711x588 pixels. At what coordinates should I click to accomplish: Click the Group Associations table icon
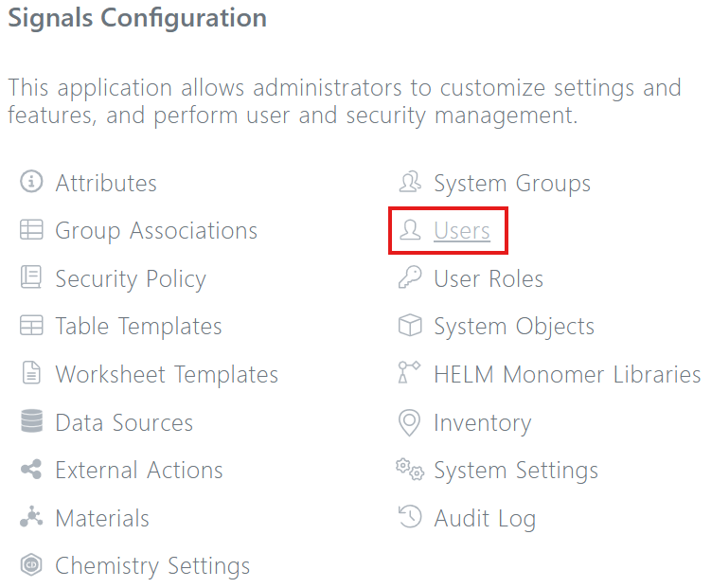[x=31, y=230]
